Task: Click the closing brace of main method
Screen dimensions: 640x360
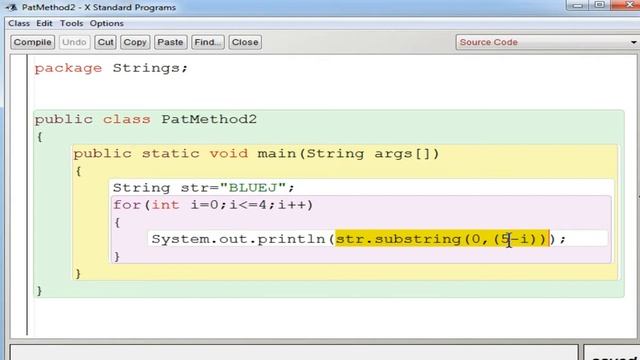Action: [x=78, y=273]
